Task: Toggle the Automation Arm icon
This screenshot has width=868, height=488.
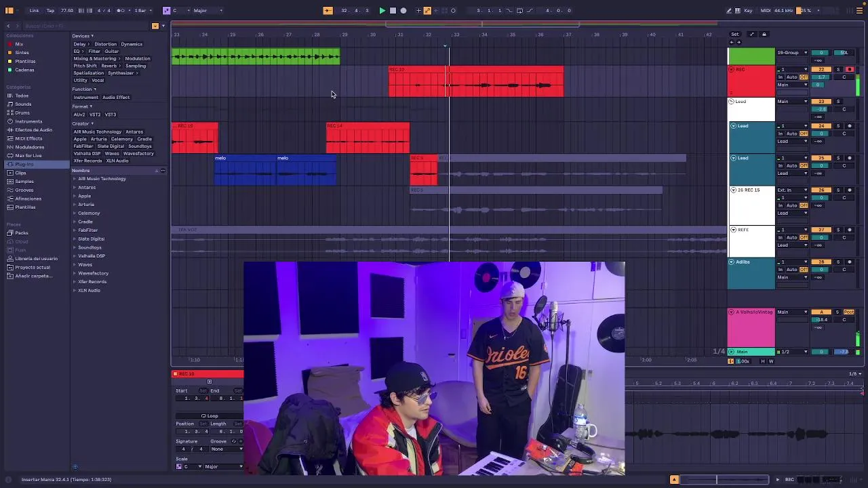Action: tap(427, 10)
